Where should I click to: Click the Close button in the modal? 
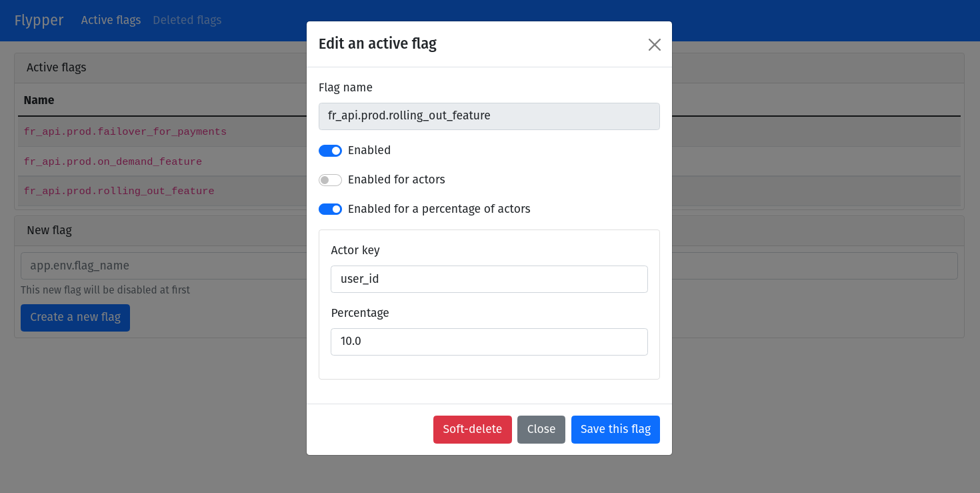click(x=541, y=429)
